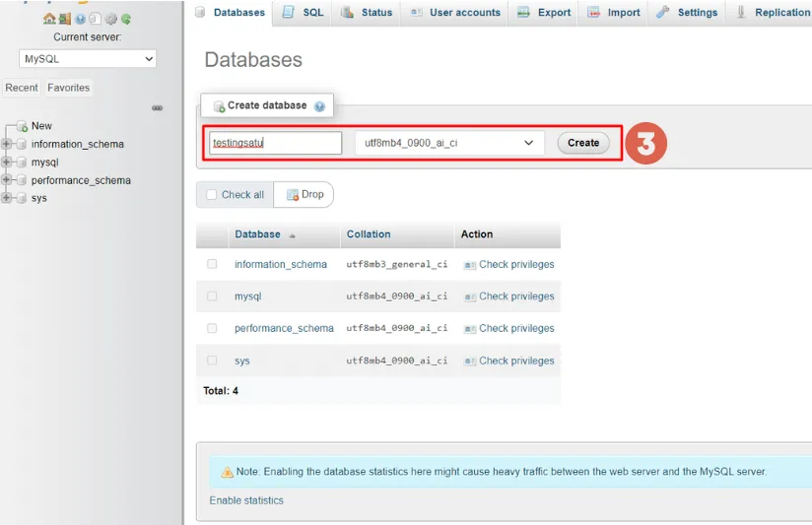Tick the information_schema row checkbox
This screenshot has height=525, width=812.
point(212,264)
